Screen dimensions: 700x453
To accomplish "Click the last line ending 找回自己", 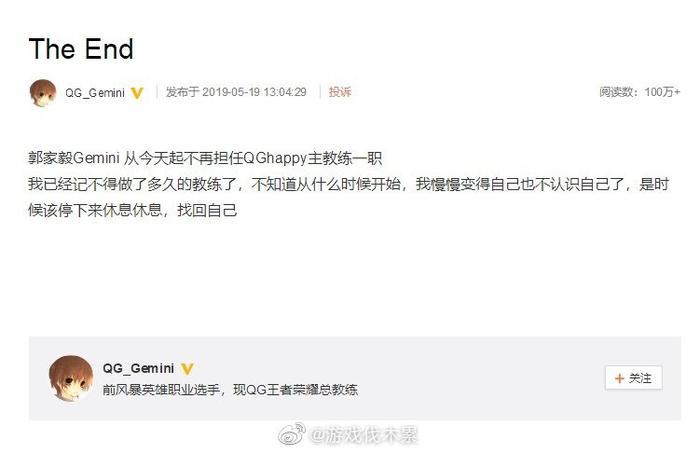I will [x=133, y=210].
